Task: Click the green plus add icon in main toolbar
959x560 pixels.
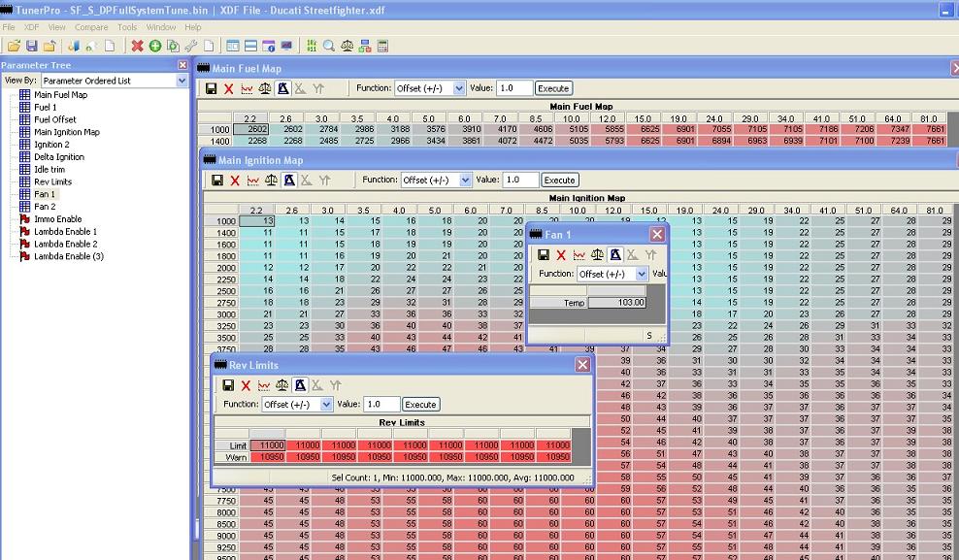Action: pyautogui.click(x=155, y=46)
